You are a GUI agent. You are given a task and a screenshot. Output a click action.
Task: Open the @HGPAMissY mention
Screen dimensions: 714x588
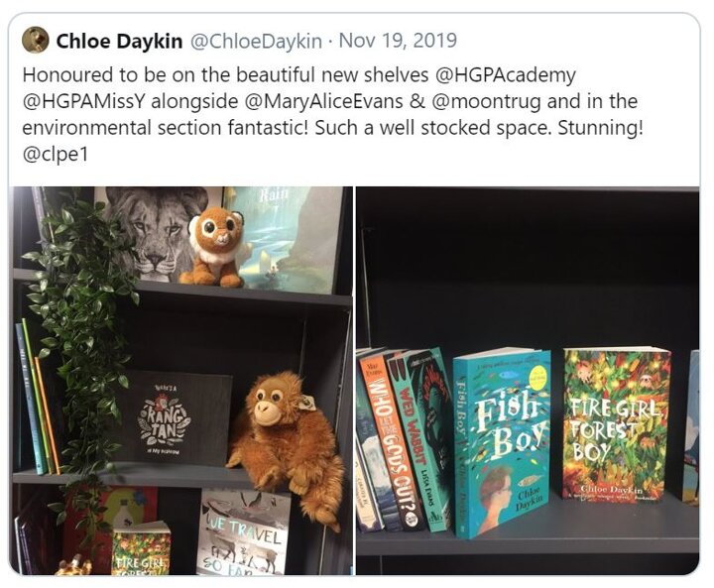point(83,101)
